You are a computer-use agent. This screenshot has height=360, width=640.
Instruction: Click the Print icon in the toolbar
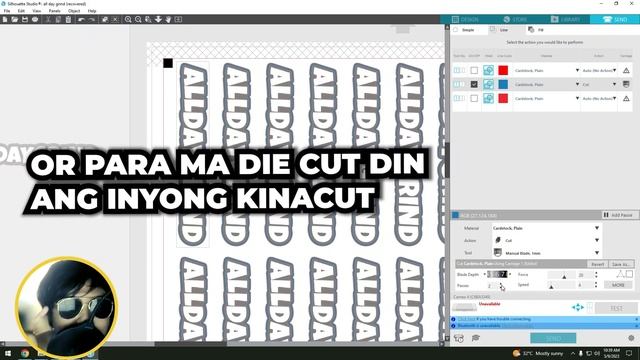(35, 19)
